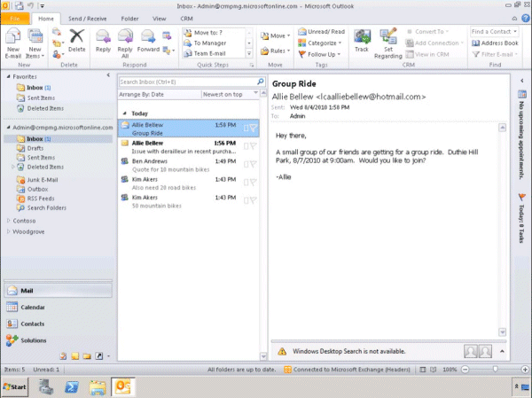Open the Move dropdown in ribbon
This screenshot has width=532, height=398.
click(x=275, y=35)
